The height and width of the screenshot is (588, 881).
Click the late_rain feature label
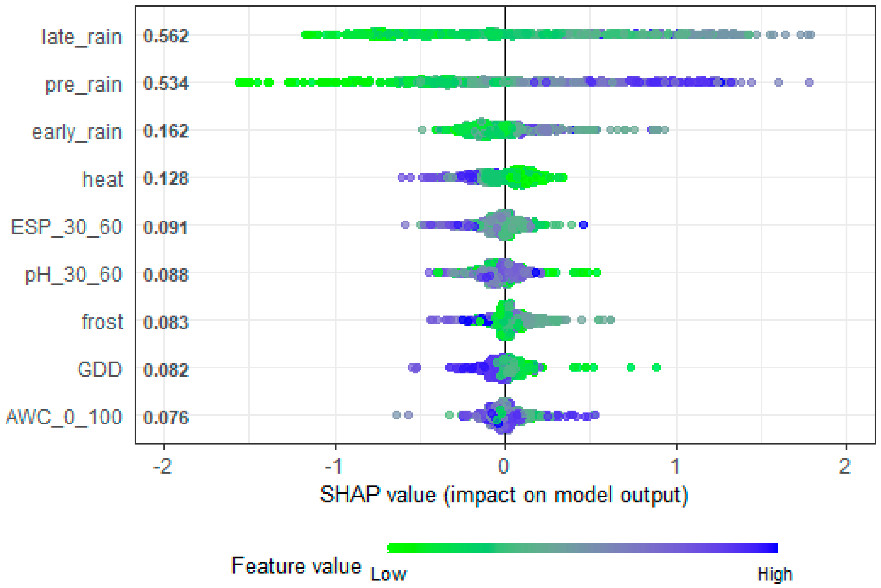[81, 37]
